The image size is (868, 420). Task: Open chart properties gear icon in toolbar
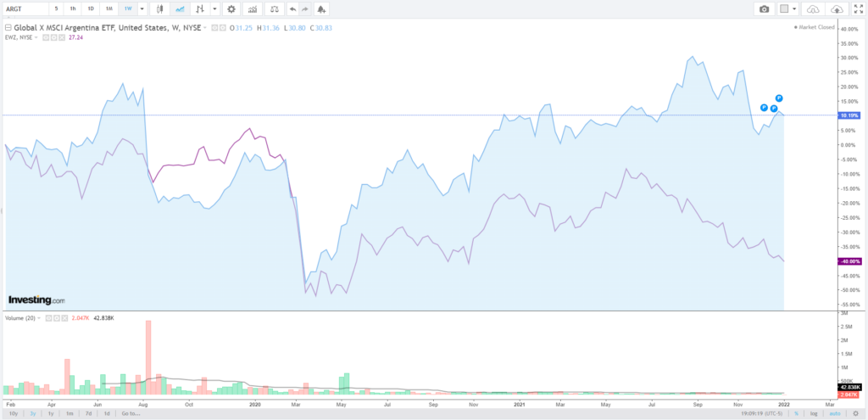(231, 8)
